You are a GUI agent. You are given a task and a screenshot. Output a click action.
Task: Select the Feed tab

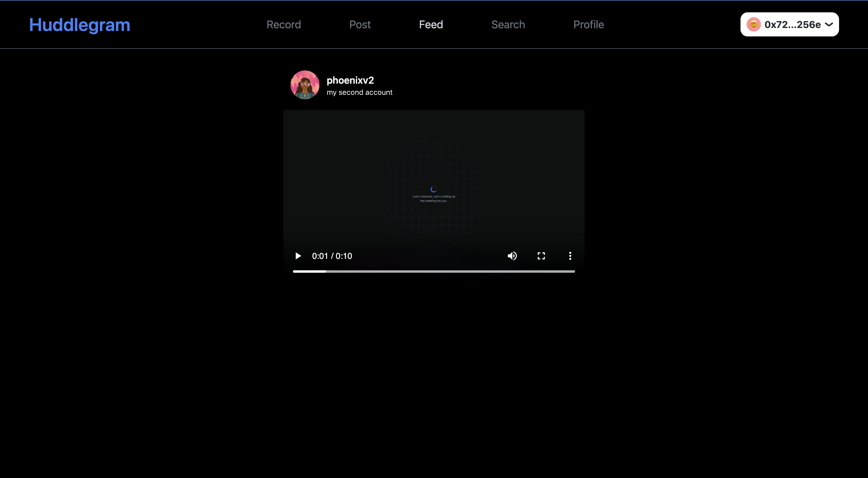pyautogui.click(x=431, y=25)
